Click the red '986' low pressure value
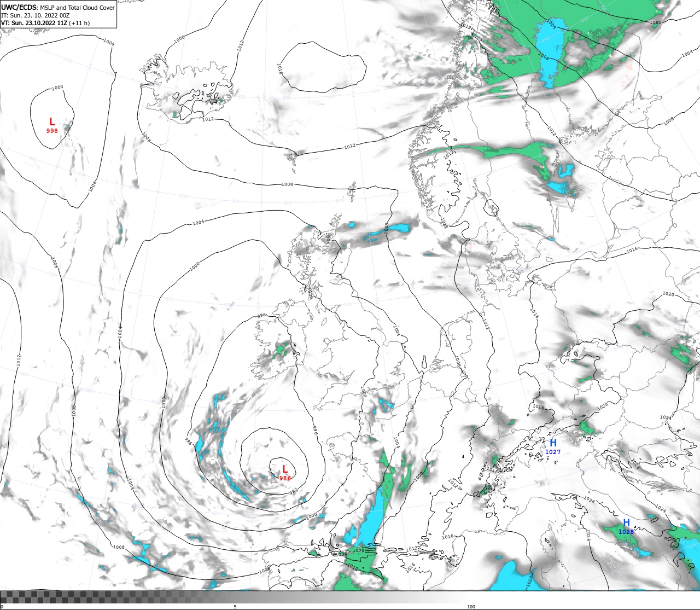This screenshot has height=610, width=700. point(285,478)
